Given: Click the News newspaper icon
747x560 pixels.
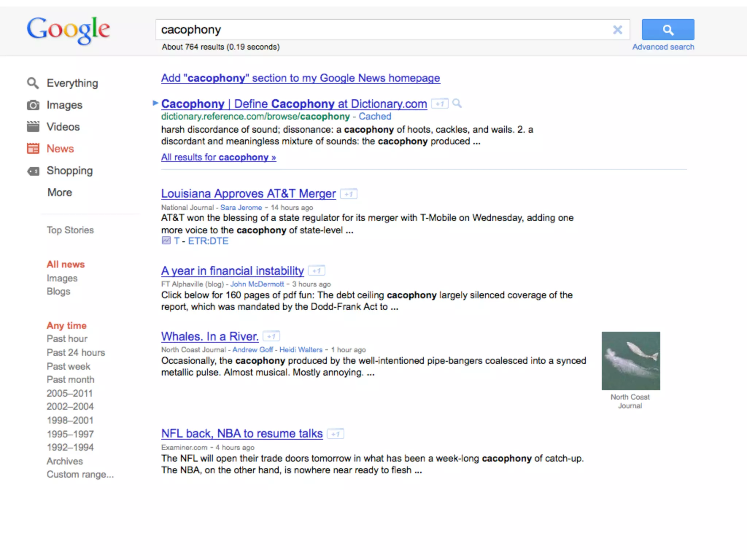Looking at the screenshot, I should click(x=33, y=148).
